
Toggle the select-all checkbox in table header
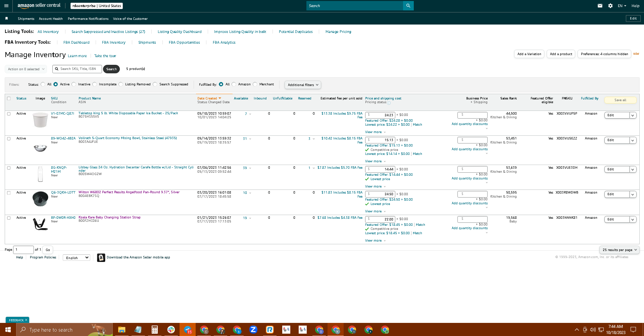[x=9, y=98]
